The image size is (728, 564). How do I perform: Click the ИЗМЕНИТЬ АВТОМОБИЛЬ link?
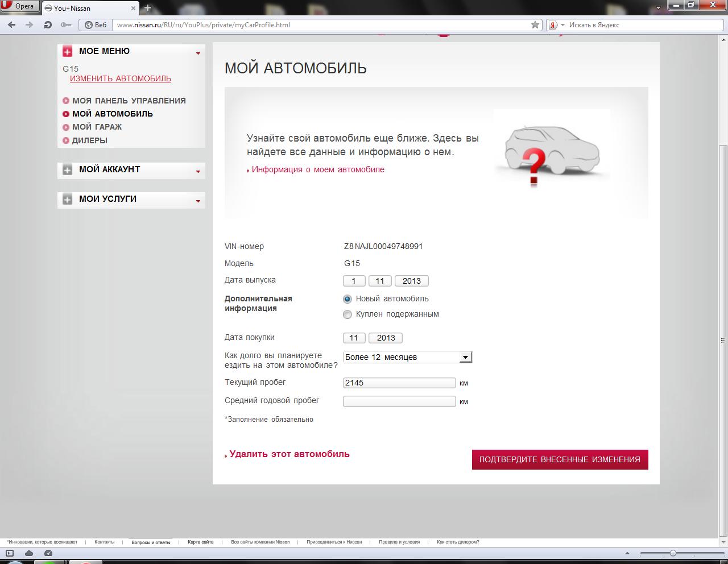(x=121, y=78)
